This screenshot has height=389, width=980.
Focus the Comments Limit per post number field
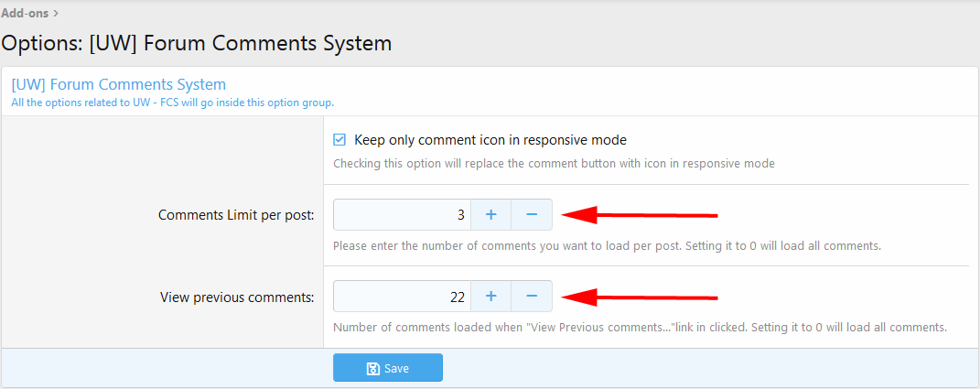coord(402,215)
